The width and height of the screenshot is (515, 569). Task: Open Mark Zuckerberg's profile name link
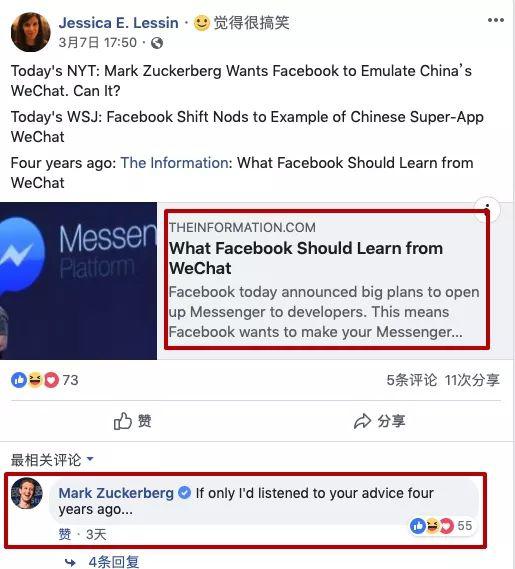(116, 493)
